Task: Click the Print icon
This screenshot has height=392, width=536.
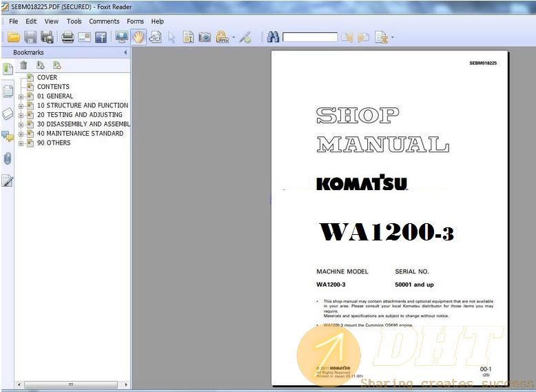Action: coord(68,37)
